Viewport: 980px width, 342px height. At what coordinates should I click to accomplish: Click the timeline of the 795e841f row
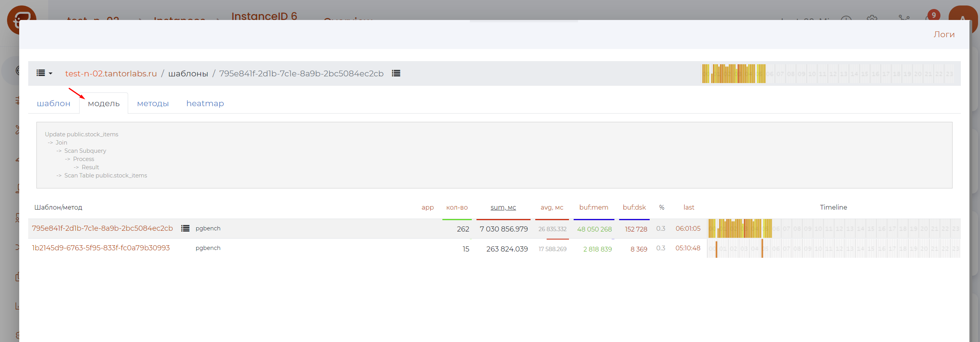tap(833, 228)
